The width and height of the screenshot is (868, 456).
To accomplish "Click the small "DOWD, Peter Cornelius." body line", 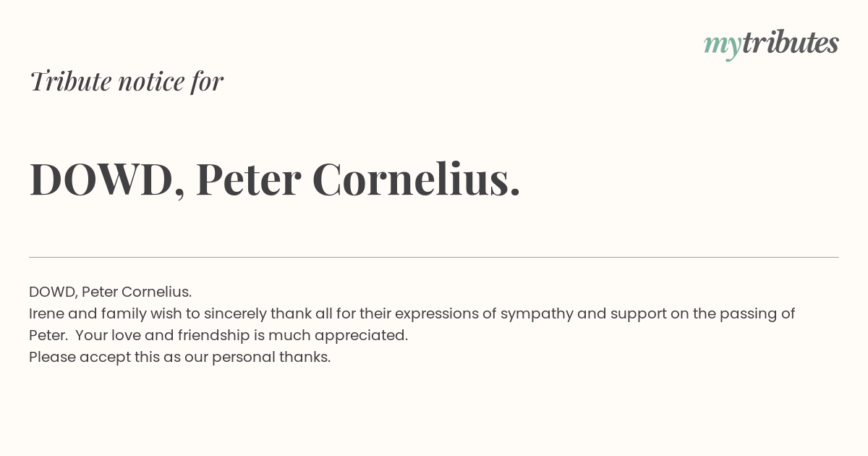I will [x=110, y=292].
